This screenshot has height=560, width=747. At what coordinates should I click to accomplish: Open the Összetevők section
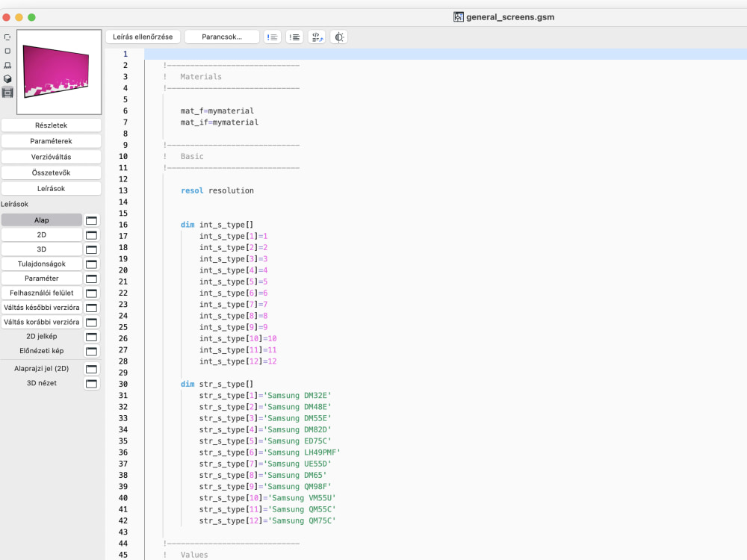click(x=51, y=172)
